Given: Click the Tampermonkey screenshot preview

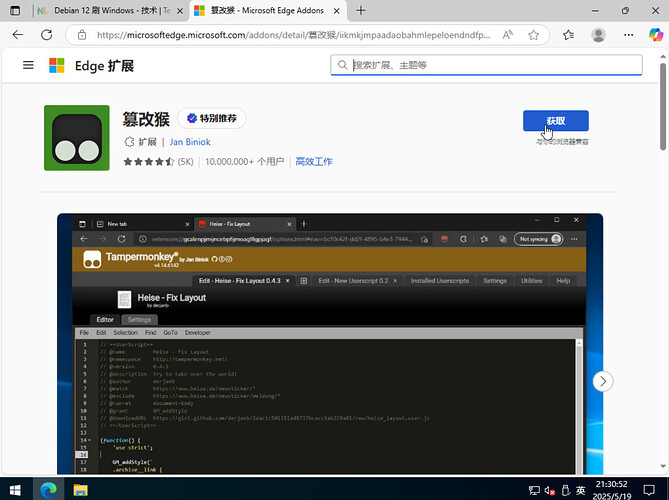Looking at the screenshot, I should click(330, 344).
